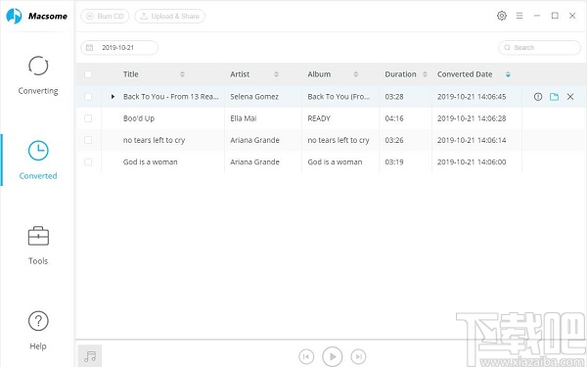Screen dimensions: 588x367
Task: Open settings via the gear icon
Action: click(502, 16)
